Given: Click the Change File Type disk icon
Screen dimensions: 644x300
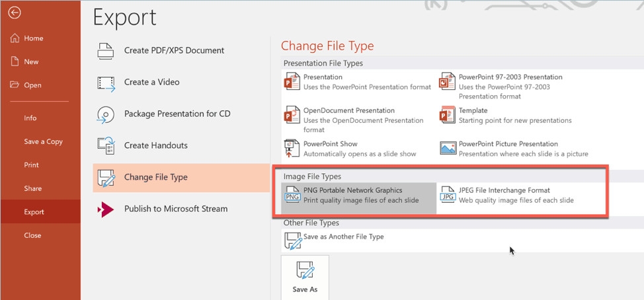Looking at the screenshot, I should (106, 177).
